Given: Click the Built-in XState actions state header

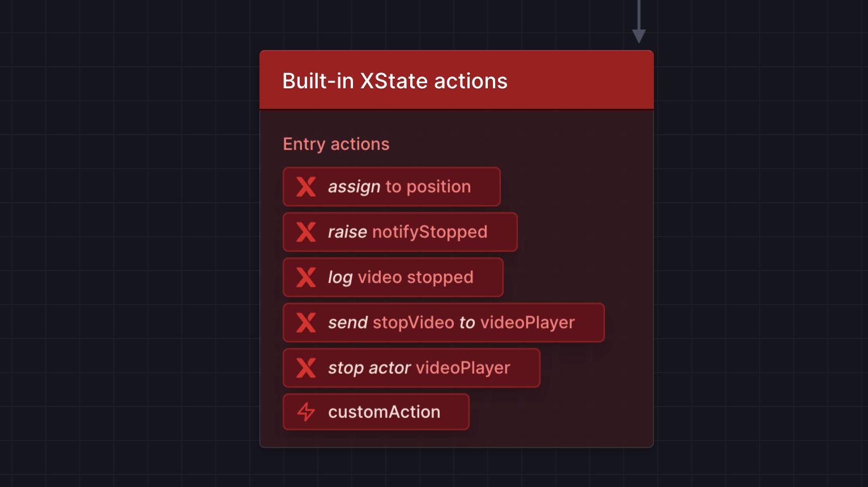Looking at the screenshot, I should 457,80.
